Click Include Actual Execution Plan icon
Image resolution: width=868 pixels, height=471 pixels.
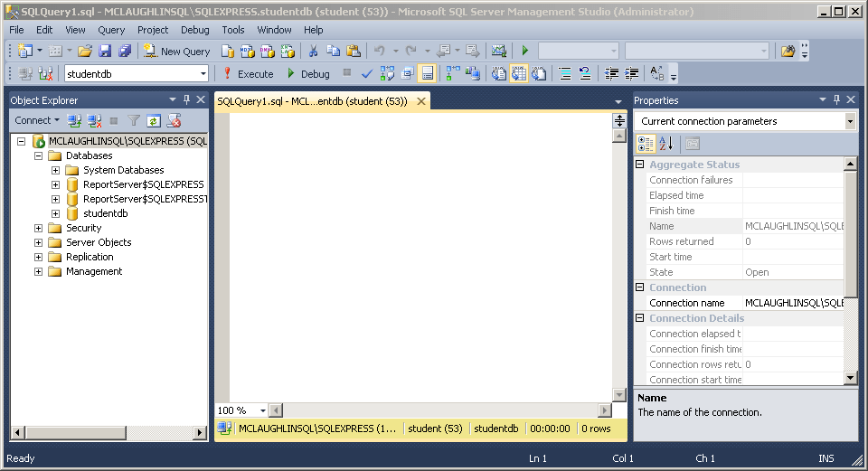pos(452,73)
